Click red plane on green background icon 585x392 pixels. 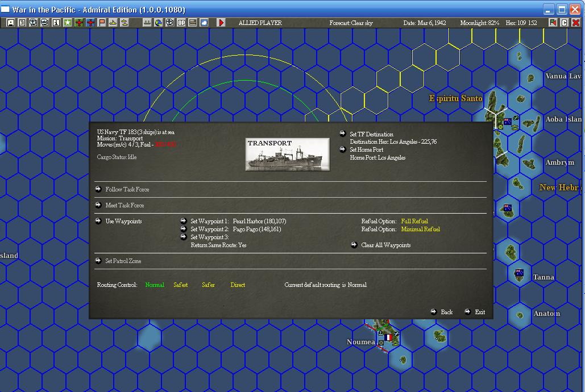(78, 23)
